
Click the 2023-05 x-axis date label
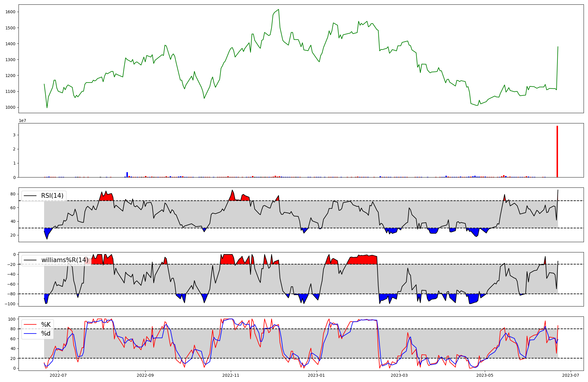click(485, 375)
